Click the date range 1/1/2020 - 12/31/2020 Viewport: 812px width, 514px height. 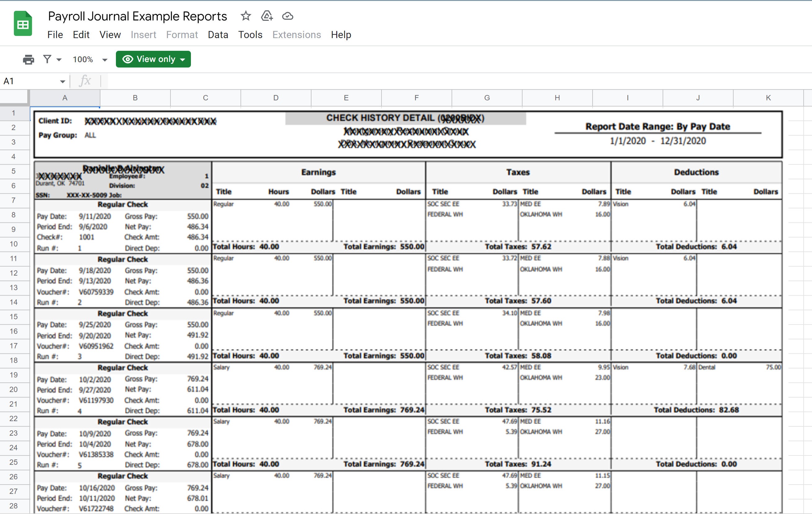(658, 141)
